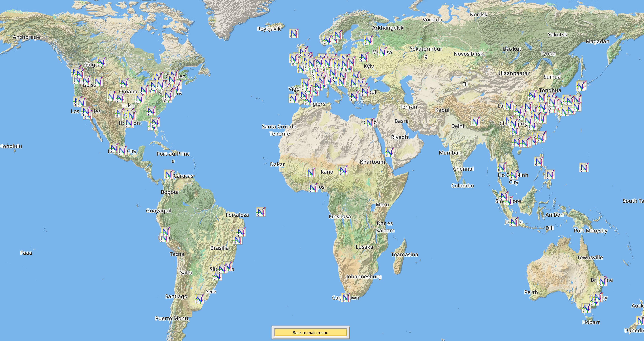The height and width of the screenshot is (341, 644).
Task: Click the Santiago city label
Action: (x=176, y=297)
